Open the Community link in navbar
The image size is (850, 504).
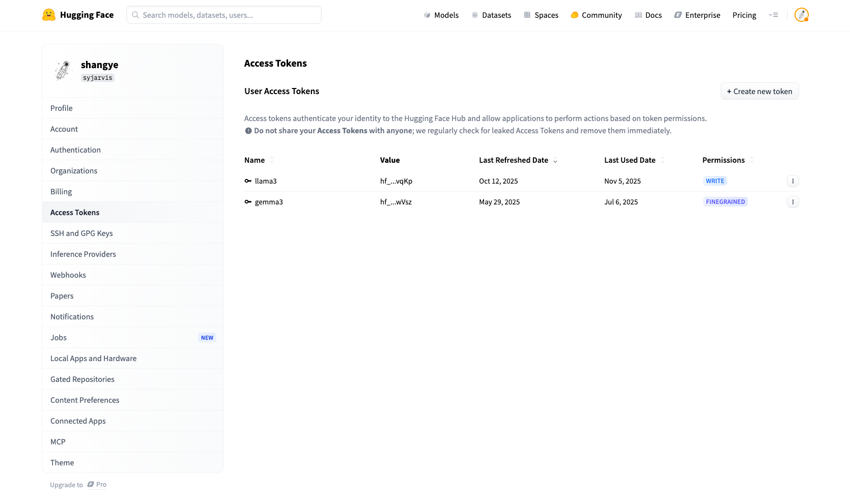596,15
